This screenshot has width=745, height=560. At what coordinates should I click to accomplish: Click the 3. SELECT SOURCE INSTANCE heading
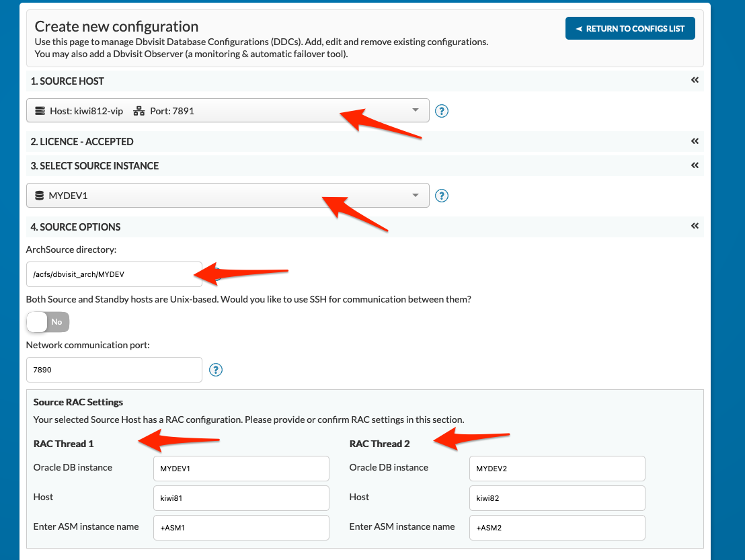point(95,166)
